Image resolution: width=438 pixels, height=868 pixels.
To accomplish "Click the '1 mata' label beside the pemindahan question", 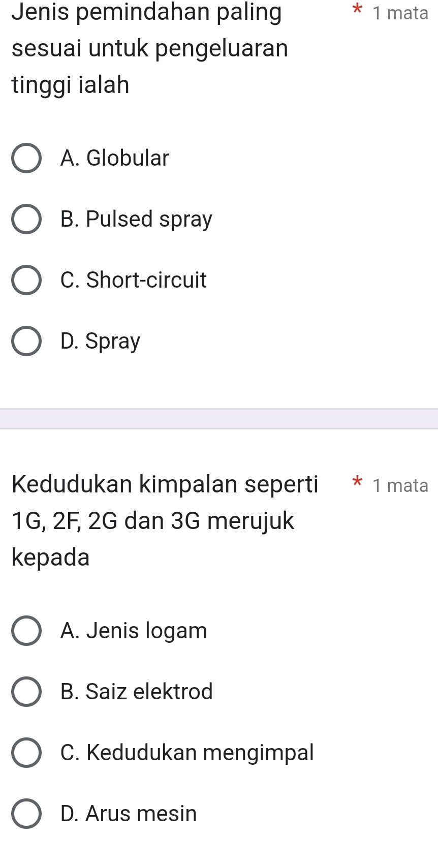I will pyautogui.click(x=400, y=13).
